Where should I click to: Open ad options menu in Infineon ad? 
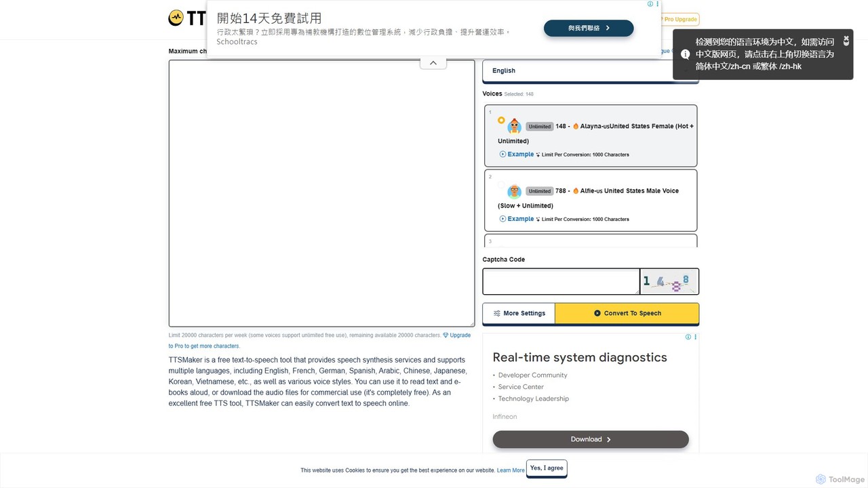(x=695, y=337)
